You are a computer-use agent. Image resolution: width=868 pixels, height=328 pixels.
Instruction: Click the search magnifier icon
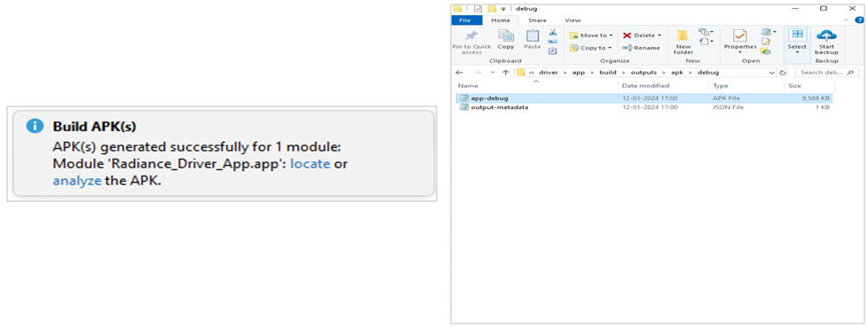point(849,73)
